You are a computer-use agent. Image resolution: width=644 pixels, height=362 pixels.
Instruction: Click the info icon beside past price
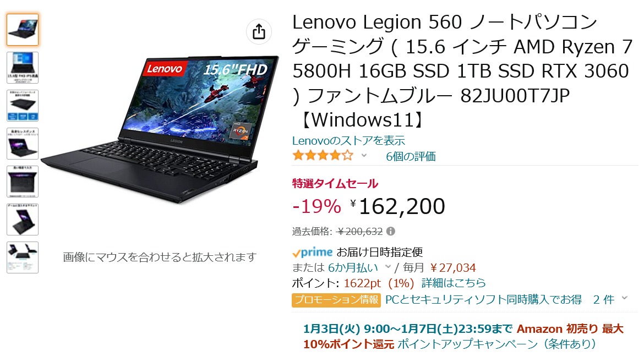coord(391,232)
